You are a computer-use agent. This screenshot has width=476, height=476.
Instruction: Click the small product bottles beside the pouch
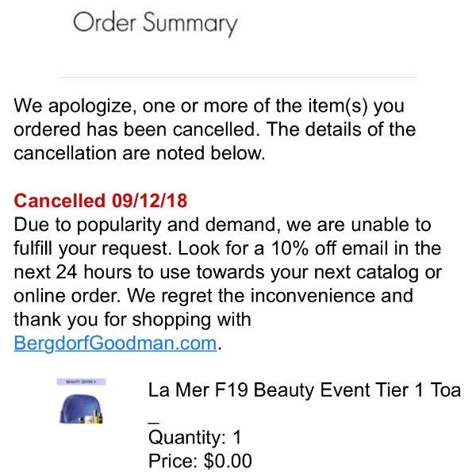point(92,417)
